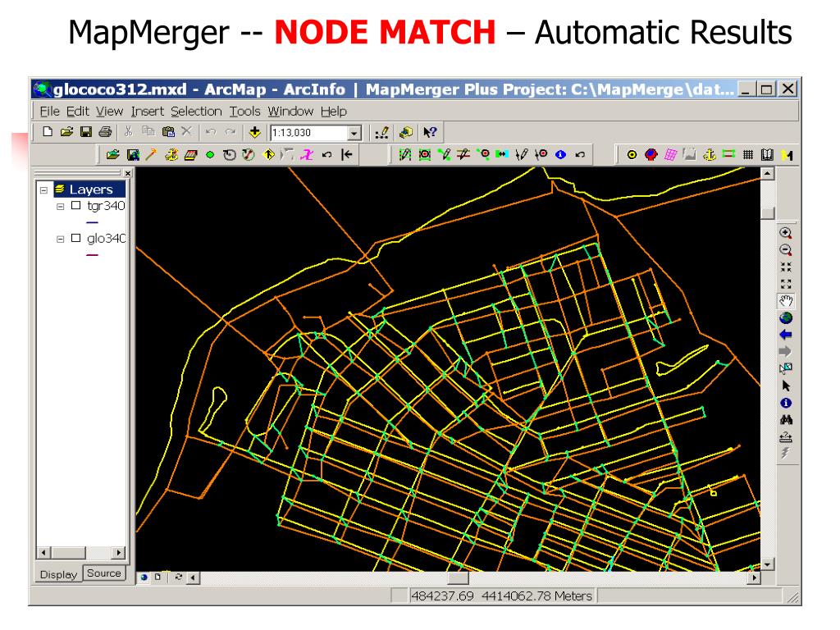The width and height of the screenshot is (840, 630).
Task: Toggle visibility of the glo340 layer
Action: tap(76, 238)
